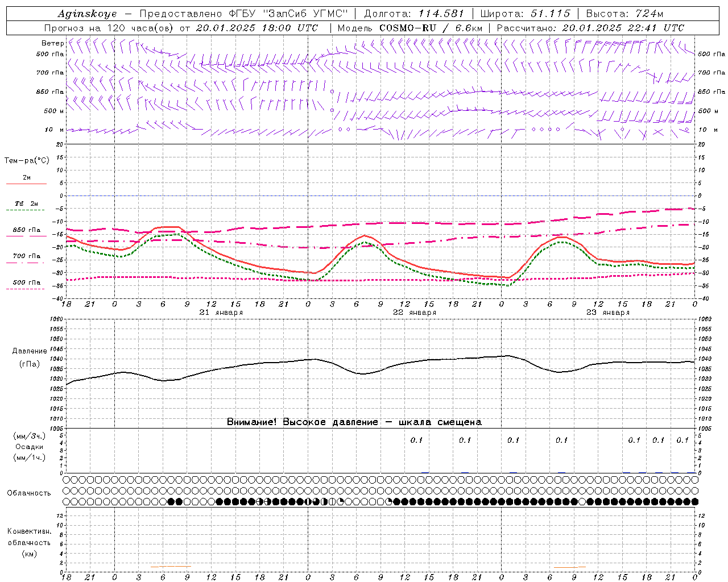Click the "2м" temperature legend label
Screen dimensions: 728x582
pyautogui.click(x=27, y=178)
